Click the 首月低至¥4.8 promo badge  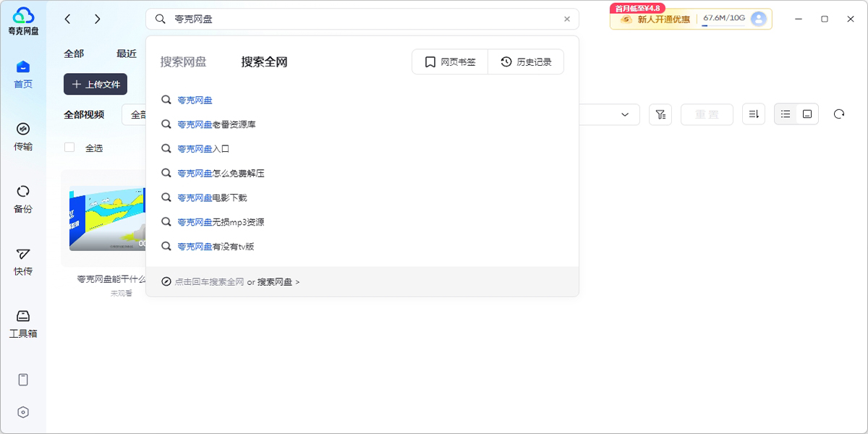[x=637, y=8]
